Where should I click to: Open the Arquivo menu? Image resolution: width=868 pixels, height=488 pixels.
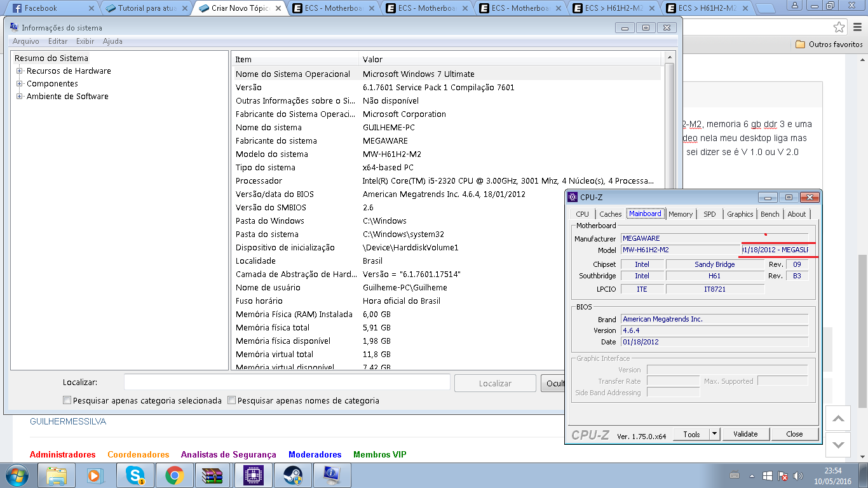(25, 41)
